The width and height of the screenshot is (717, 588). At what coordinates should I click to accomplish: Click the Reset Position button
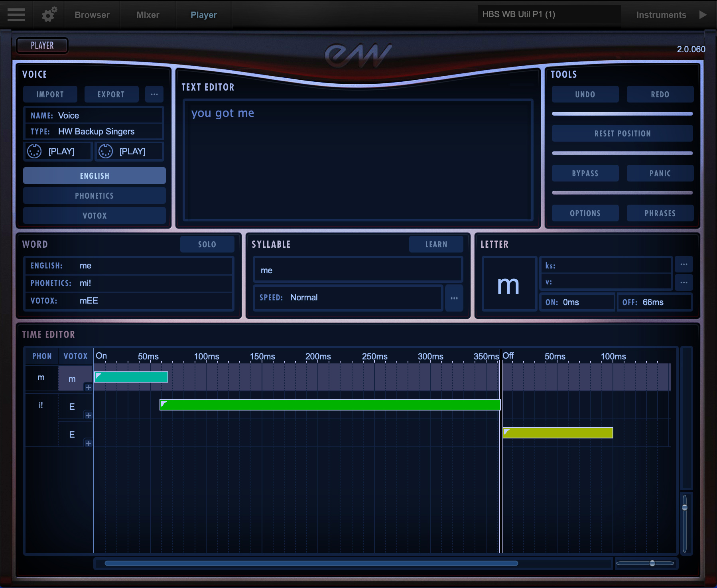(x=622, y=133)
